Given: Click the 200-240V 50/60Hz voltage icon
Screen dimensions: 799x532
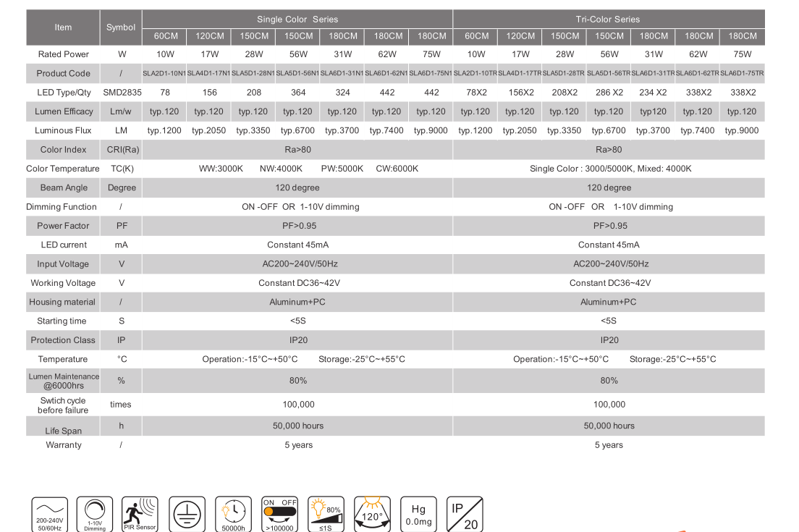Looking at the screenshot, I should pyautogui.click(x=49, y=515).
